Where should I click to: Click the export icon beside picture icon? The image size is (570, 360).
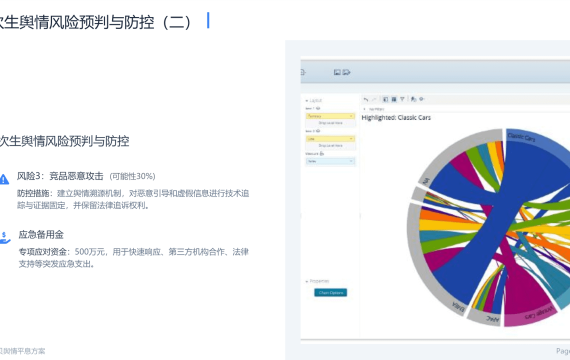[346, 72]
